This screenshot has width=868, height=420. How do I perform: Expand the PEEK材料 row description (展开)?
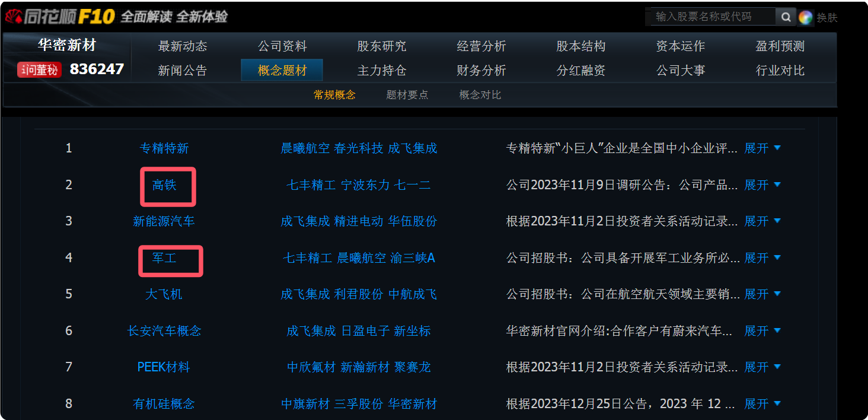coord(762,367)
